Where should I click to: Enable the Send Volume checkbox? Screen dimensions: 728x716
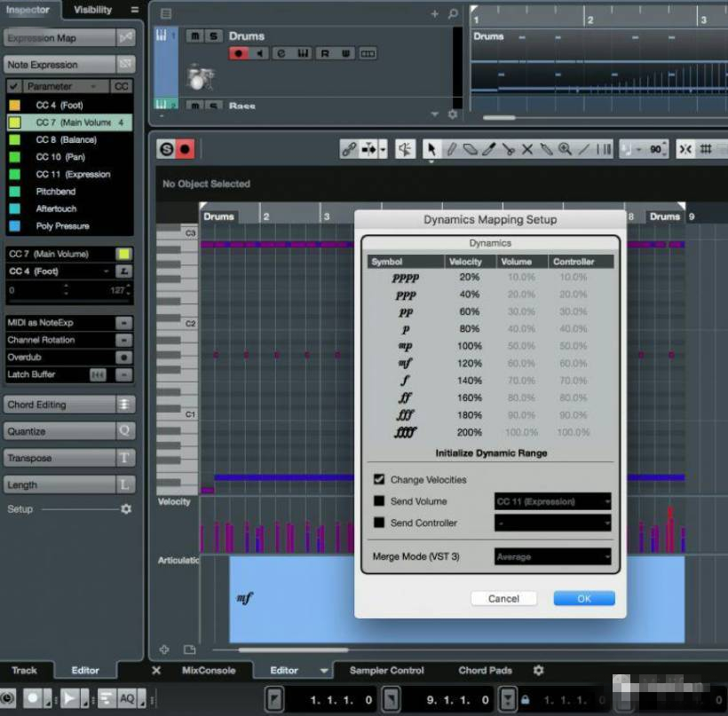(379, 501)
